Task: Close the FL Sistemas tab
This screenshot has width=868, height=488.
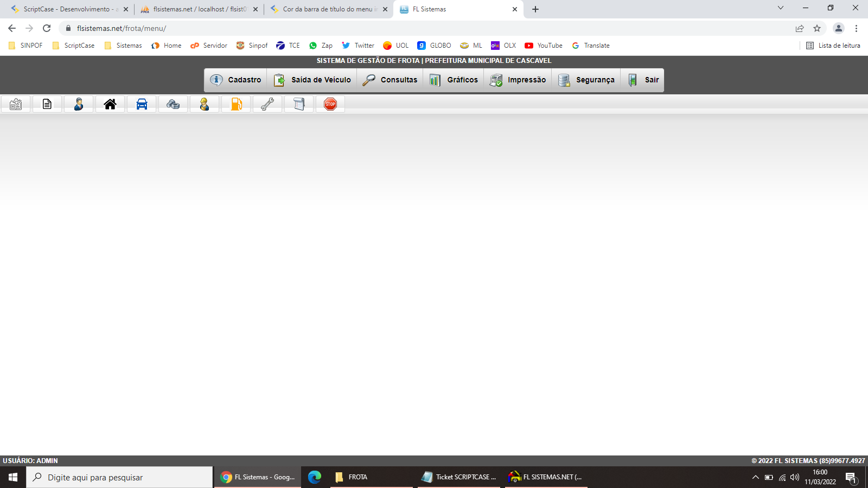Action: 515,9
